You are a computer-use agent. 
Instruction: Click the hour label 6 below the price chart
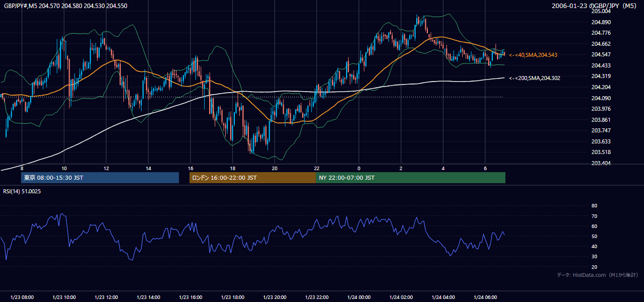[485, 168]
